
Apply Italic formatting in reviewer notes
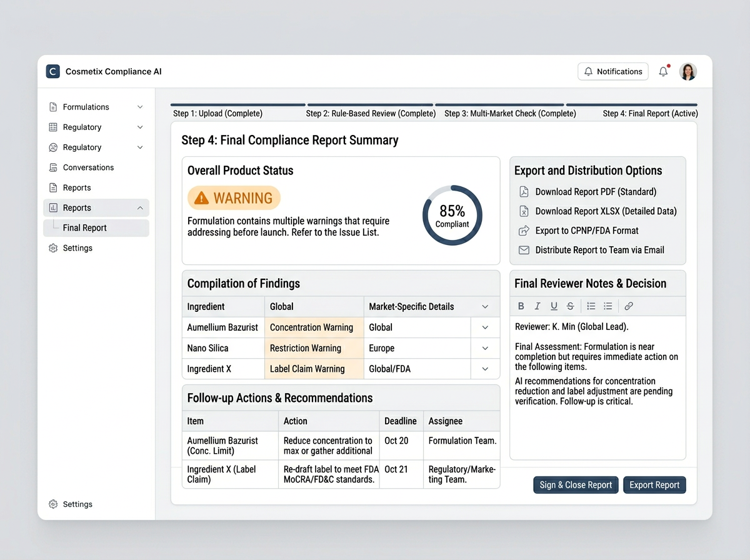[x=537, y=306]
